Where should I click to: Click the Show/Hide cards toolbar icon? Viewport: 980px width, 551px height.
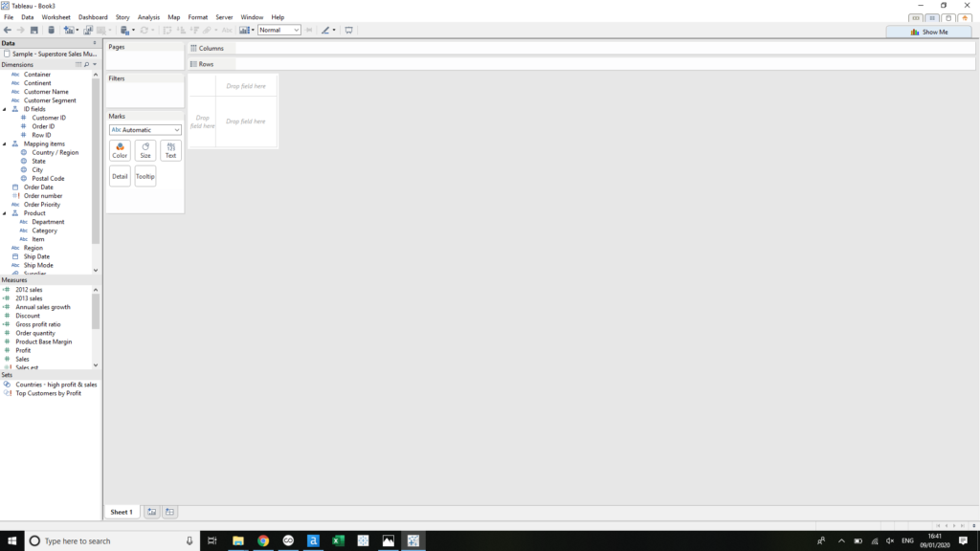(x=244, y=30)
